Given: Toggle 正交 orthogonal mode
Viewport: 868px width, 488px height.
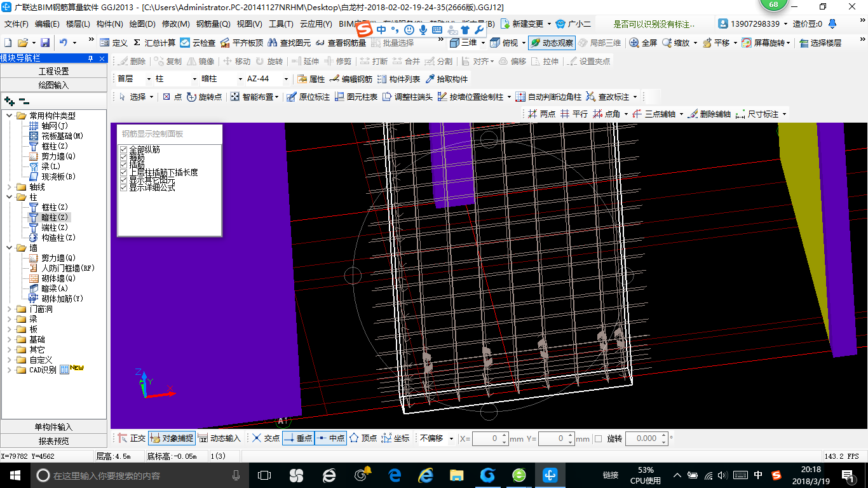Looking at the screenshot, I should [132, 438].
